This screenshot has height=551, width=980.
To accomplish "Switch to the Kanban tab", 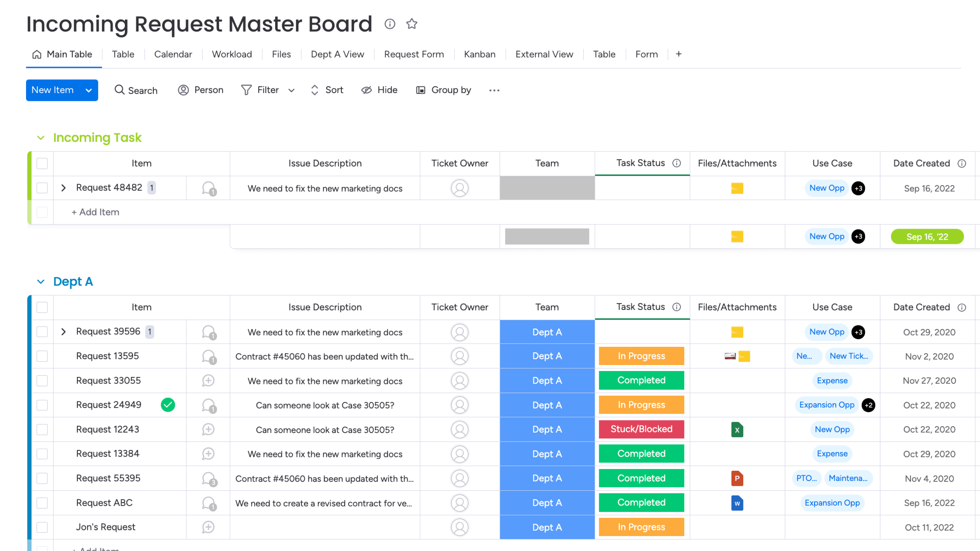I will click(x=479, y=54).
